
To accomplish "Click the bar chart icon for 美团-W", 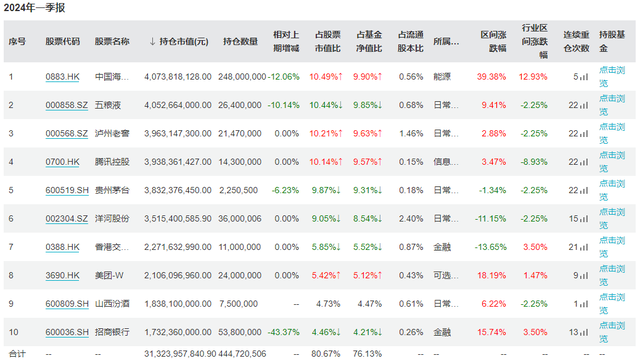I will (584, 276).
